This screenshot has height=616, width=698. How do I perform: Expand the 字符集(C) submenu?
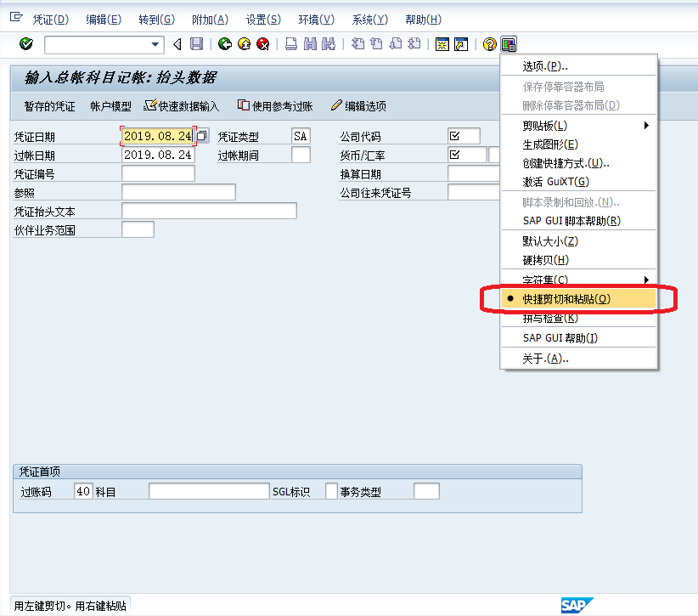(x=578, y=280)
